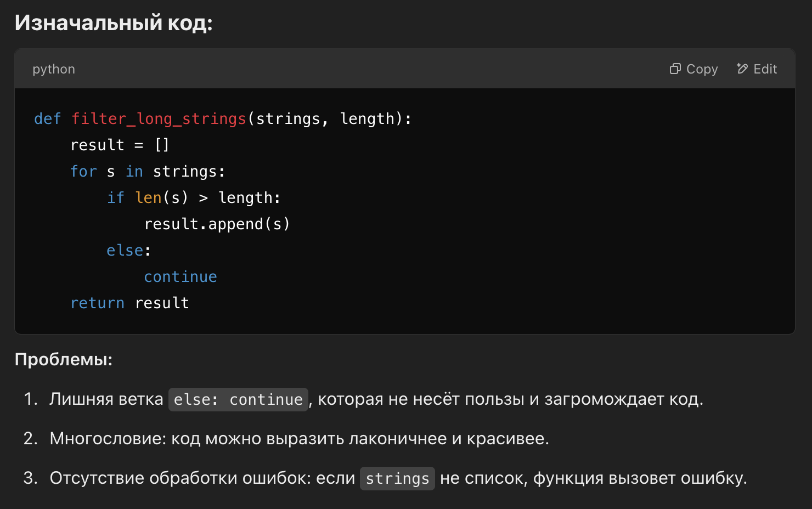Click the def keyword in the code
Image resolution: width=812 pixels, height=509 pixels.
click(x=47, y=118)
